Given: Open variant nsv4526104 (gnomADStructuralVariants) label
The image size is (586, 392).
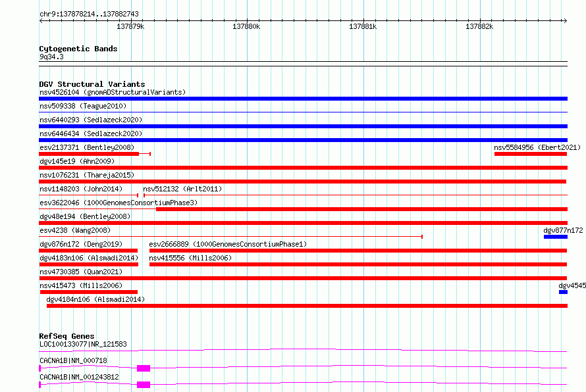Looking at the screenshot, I should [113, 92].
